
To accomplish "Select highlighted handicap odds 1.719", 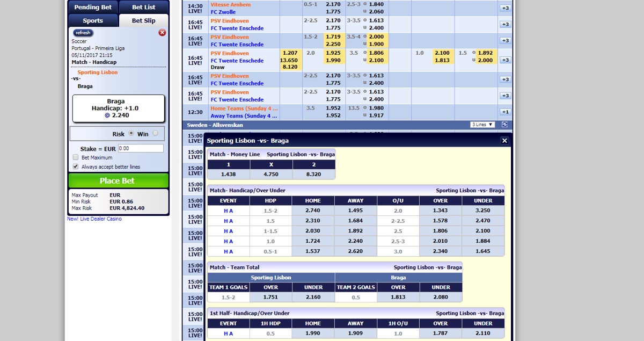I will [333, 37].
